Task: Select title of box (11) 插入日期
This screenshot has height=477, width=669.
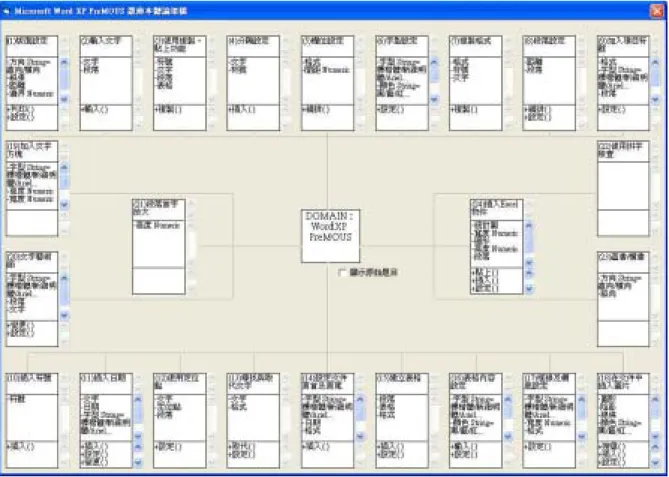Action: (x=103, y=378)
